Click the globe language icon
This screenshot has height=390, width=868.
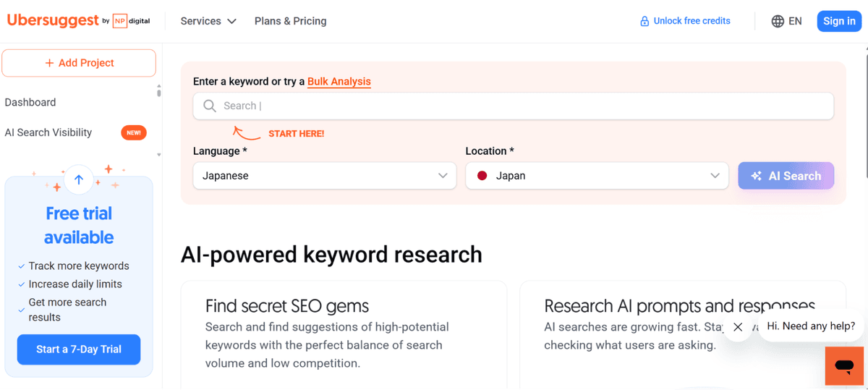[x=778, y=21]
